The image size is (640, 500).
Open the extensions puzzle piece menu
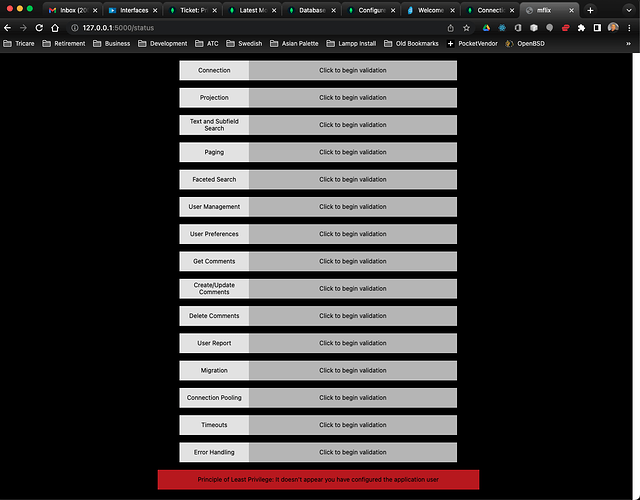click(581, 28)
